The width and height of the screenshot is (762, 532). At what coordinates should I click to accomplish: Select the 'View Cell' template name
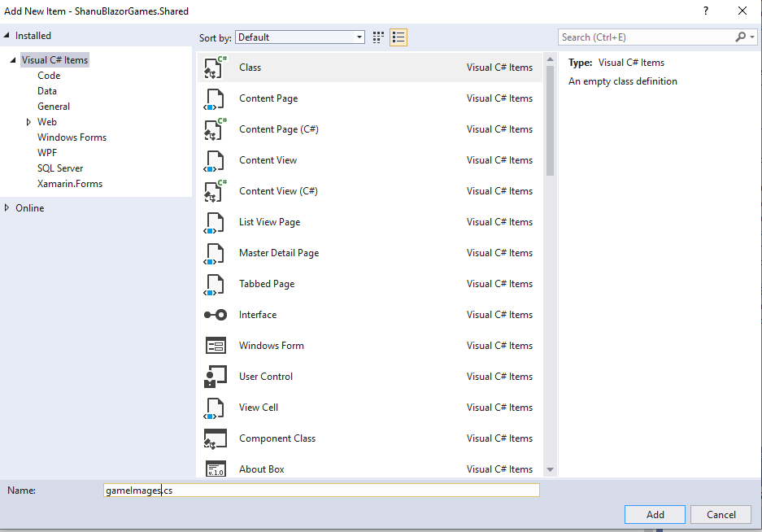click(x=259, y=408)
